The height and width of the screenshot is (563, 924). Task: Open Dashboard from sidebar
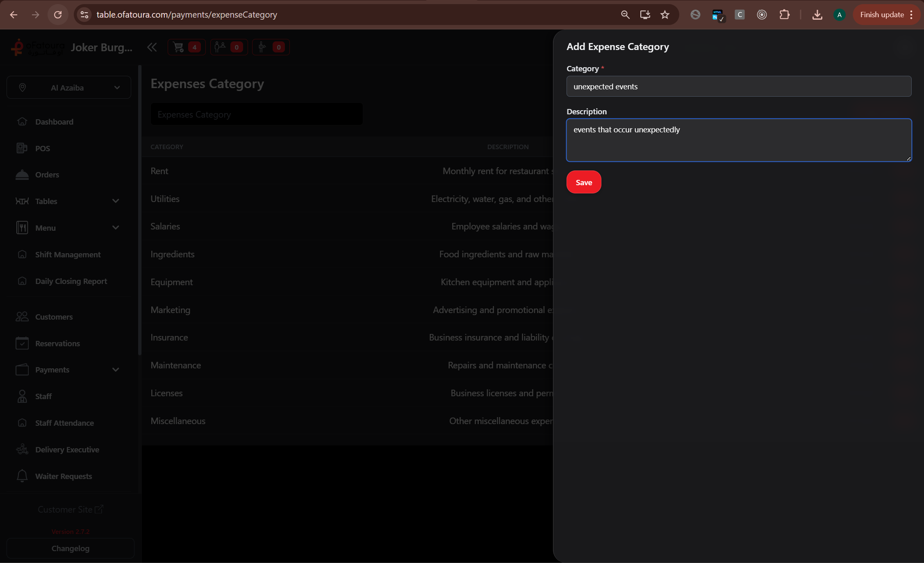[54, 122]
